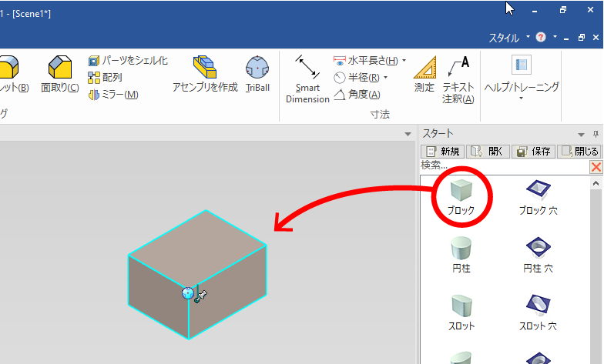
Task: Restore down the inner document window
Action: pos(581,37)
